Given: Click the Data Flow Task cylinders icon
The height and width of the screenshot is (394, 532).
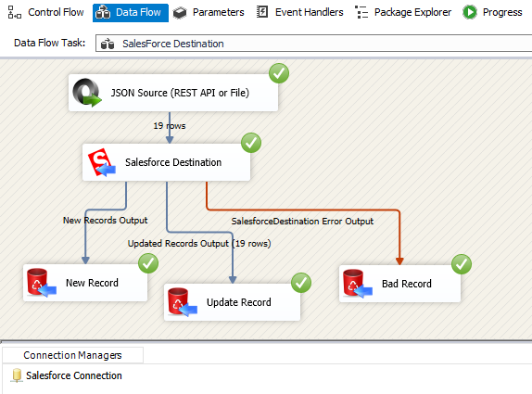Looking at the screenshot, I should (x=108, y=44).
